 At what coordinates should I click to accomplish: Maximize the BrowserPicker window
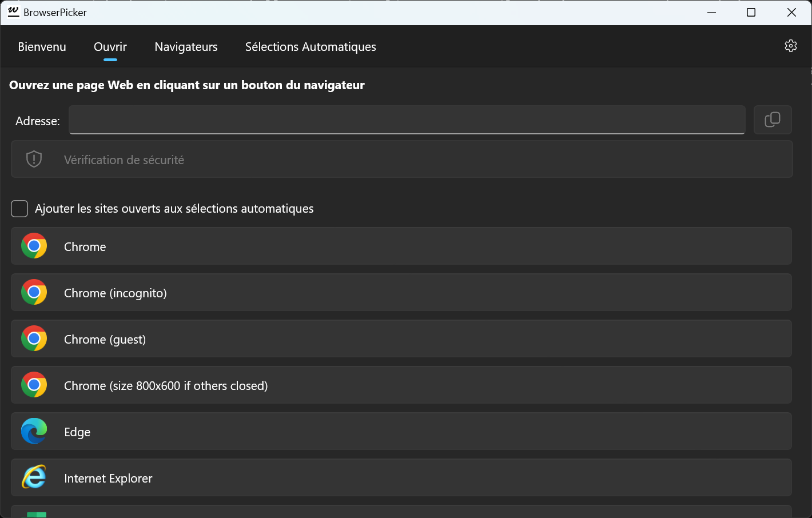751,12
